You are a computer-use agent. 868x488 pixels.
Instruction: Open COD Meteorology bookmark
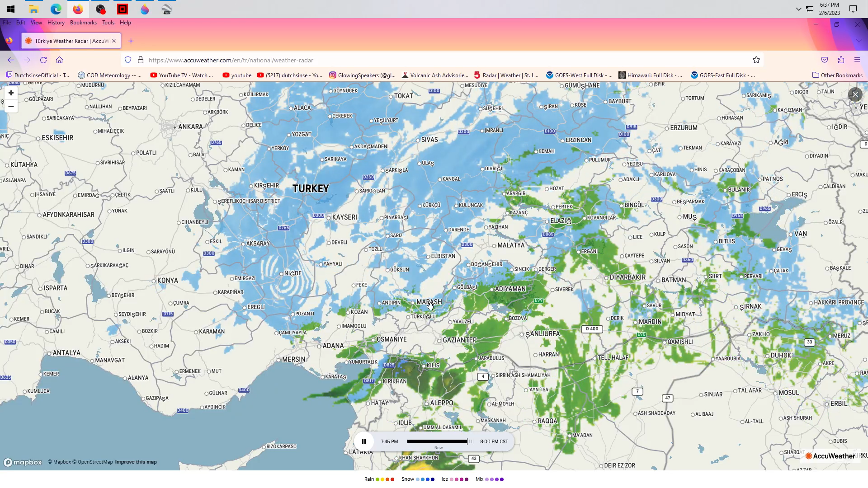[x=109, y=75]
